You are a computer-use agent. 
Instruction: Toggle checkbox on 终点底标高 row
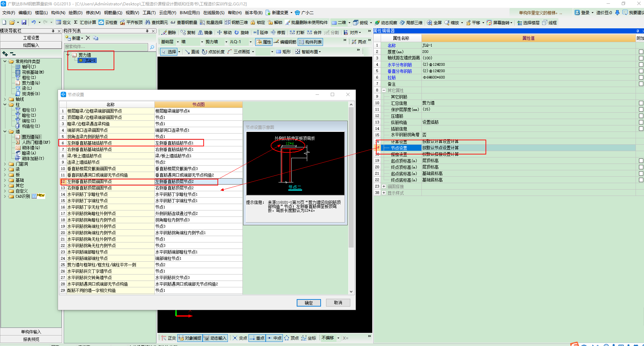coord(641,180)
